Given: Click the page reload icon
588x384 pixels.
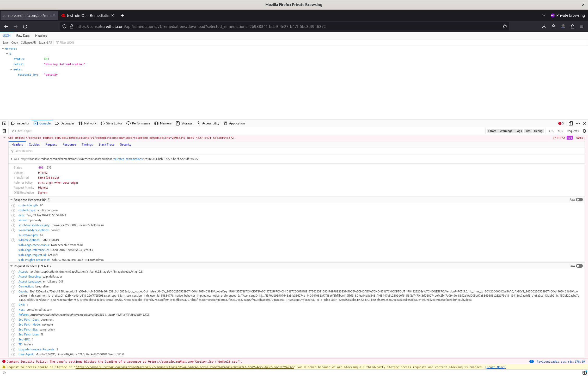Looking at the screenshot, I should pyautogui.click(x=25, y=27).
